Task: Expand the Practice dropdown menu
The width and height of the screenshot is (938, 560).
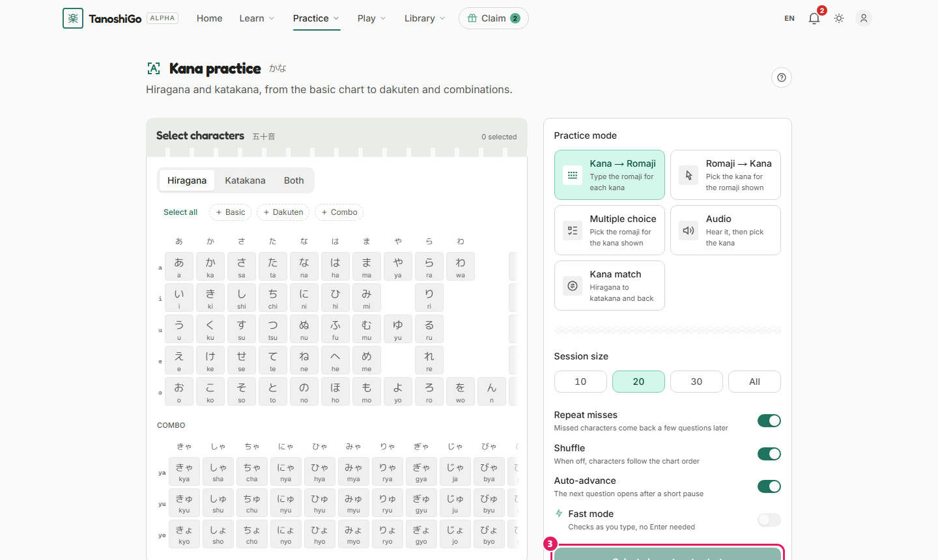Action: tap(316, 18)
